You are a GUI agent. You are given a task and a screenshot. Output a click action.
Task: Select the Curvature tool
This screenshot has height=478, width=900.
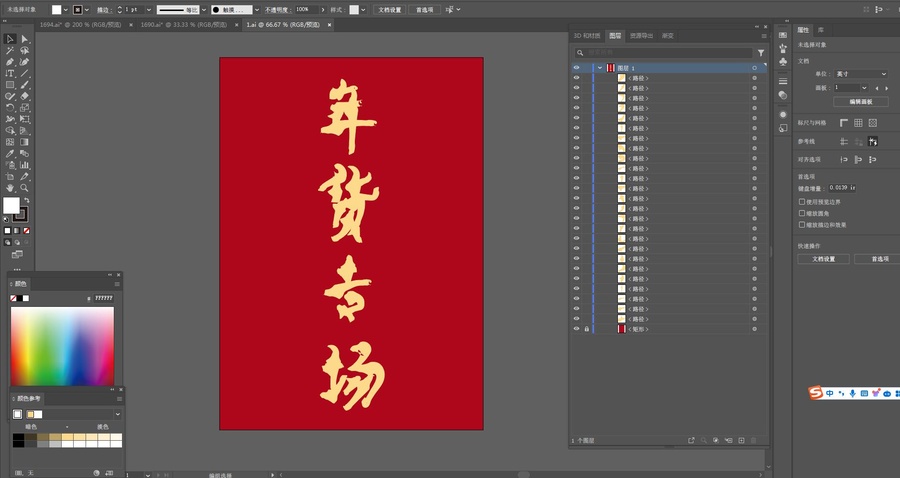tap(25, 62)
